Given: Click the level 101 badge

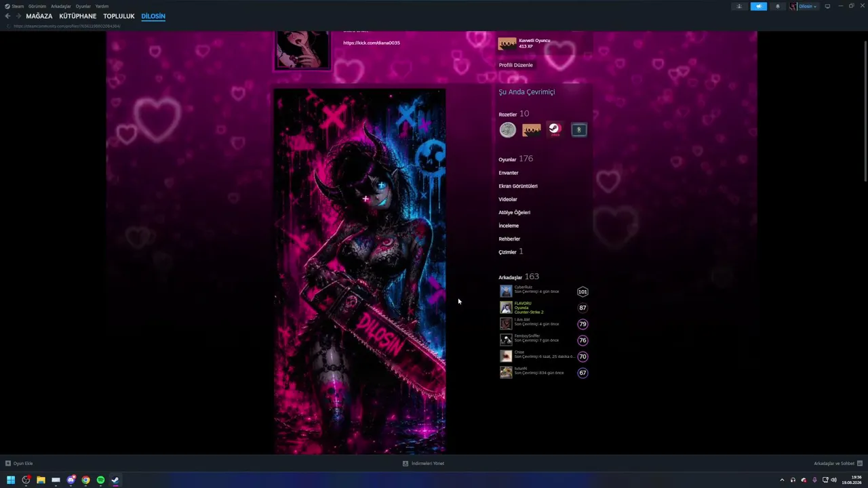Looking at the screenshot, I should [x=583, y=291].
